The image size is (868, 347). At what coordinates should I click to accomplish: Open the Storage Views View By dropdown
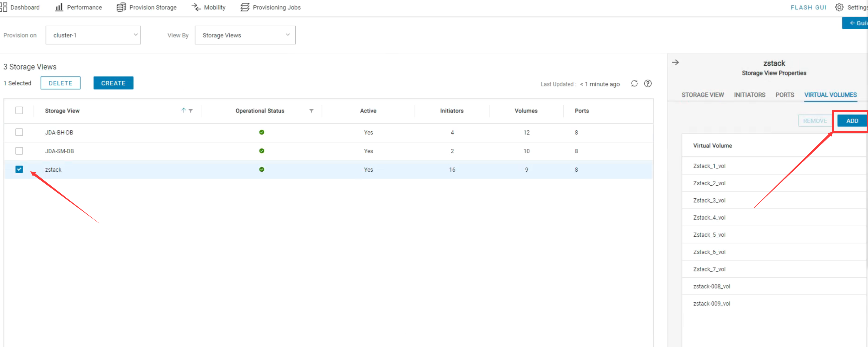click(245, 35)
